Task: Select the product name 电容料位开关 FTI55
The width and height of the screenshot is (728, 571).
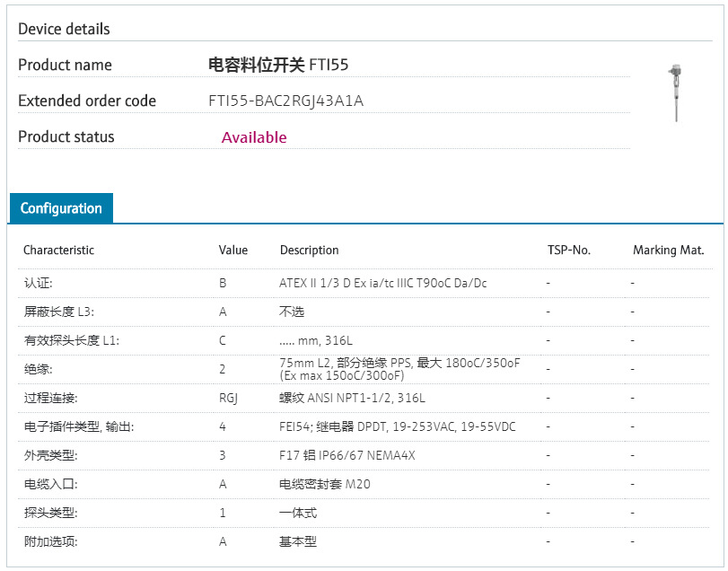Action: [278, 65]
